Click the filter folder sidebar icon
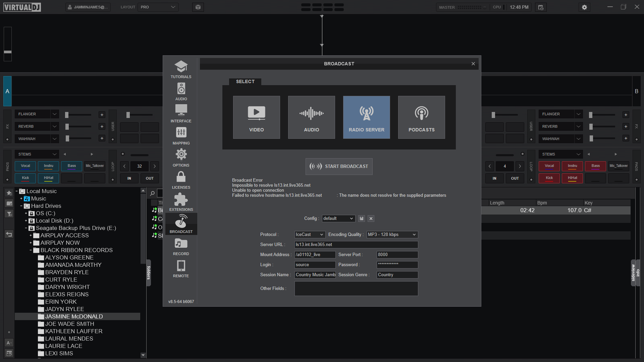644x362 pixels. (9, 214)
